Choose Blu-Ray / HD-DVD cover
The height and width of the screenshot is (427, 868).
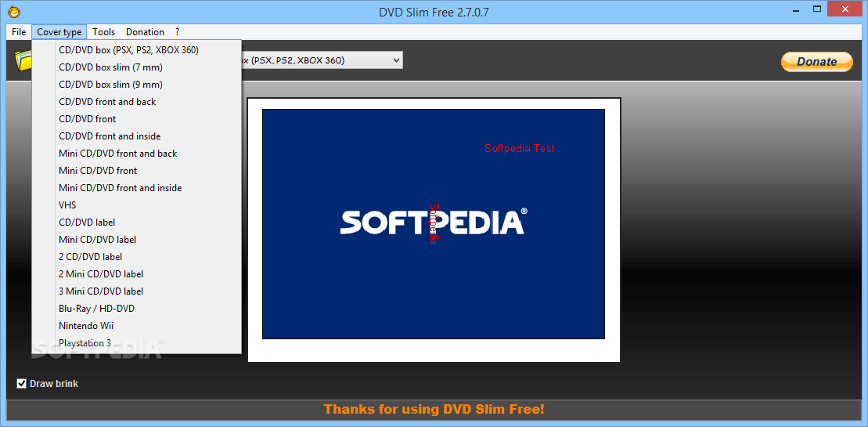[x=137, y=308]
